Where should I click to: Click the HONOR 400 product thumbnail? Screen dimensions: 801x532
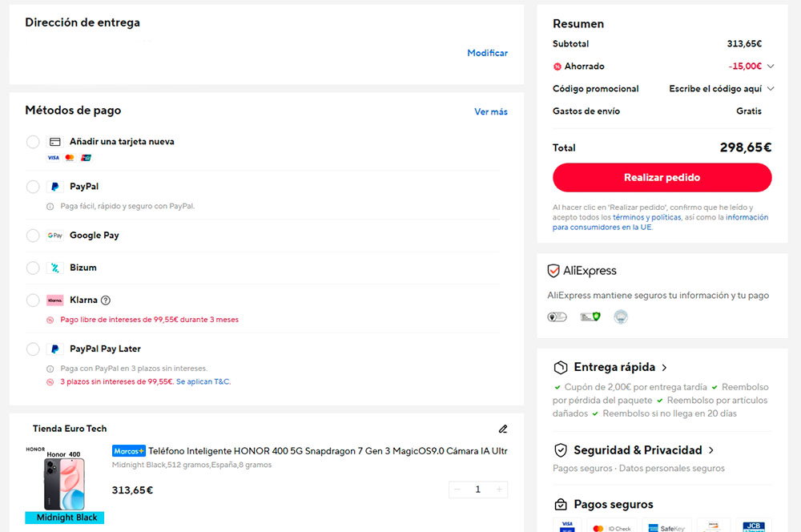click(64, 484)
